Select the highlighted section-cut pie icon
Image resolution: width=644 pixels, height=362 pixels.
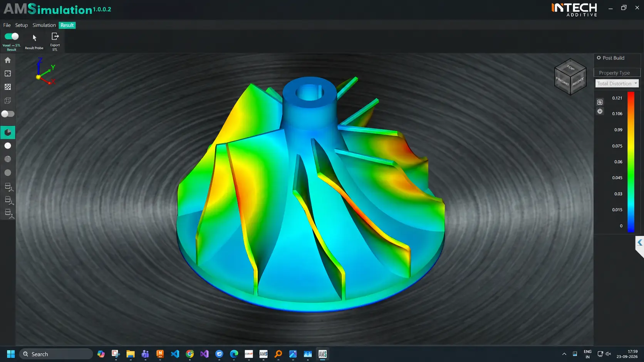pos(8,132)
